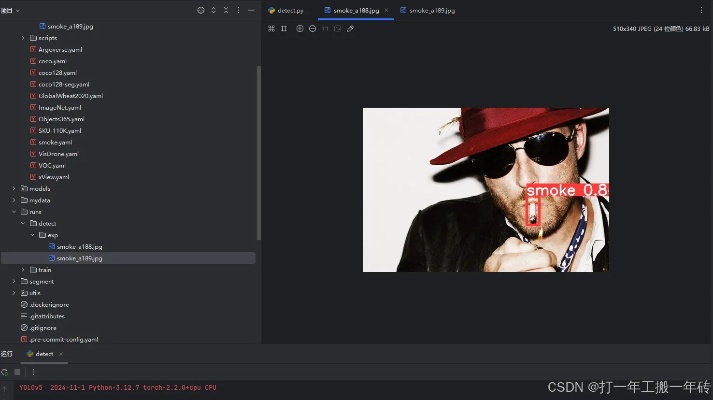Click the collapse all icon in project panel

[226, 10]
